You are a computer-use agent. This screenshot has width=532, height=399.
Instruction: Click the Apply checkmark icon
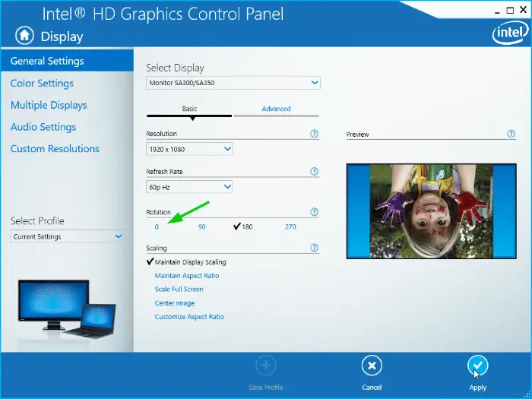[x=478, y=366]
